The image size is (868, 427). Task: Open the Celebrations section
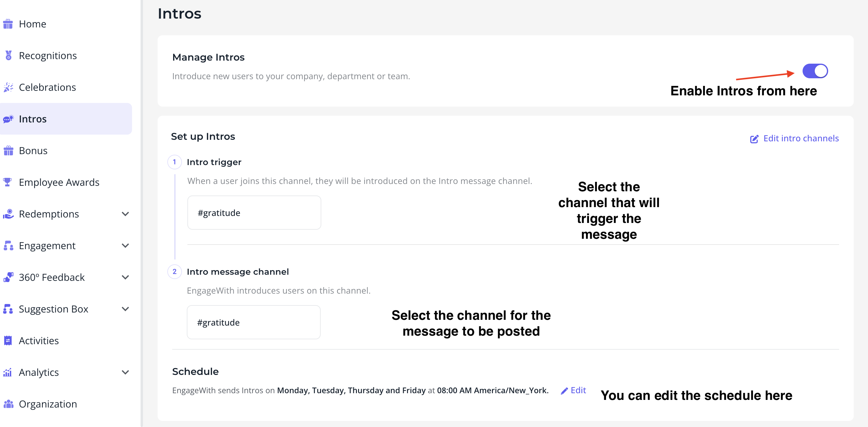tap(66, 87)
